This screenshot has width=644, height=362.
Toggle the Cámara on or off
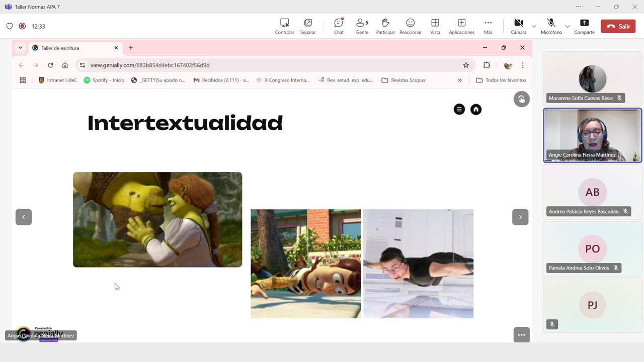click(x=518, y=26)
